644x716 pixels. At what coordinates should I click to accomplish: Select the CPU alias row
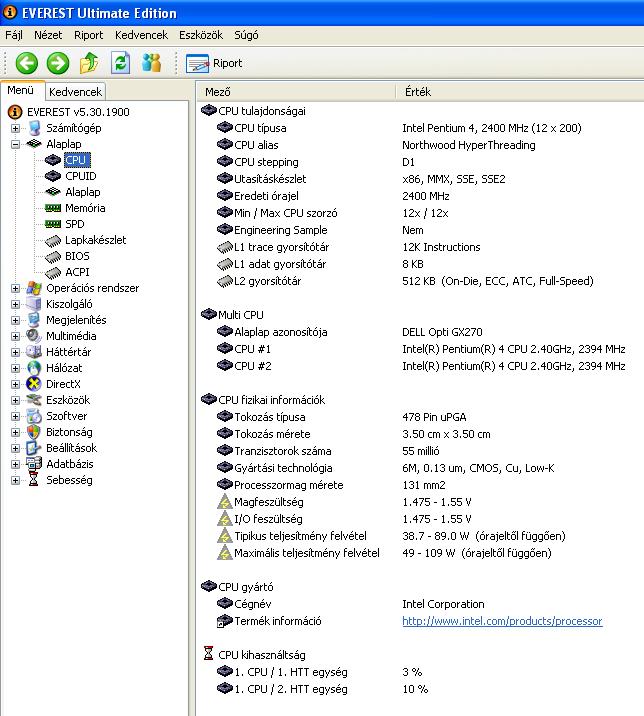click(x=420, y=145)
